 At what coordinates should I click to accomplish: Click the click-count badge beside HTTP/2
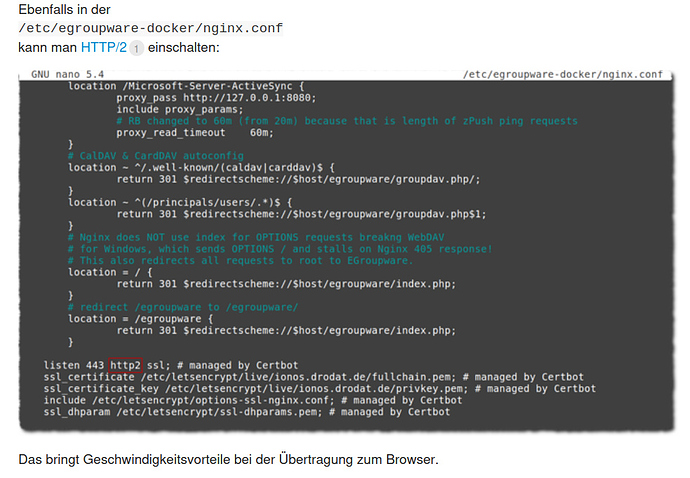(137, 49)
